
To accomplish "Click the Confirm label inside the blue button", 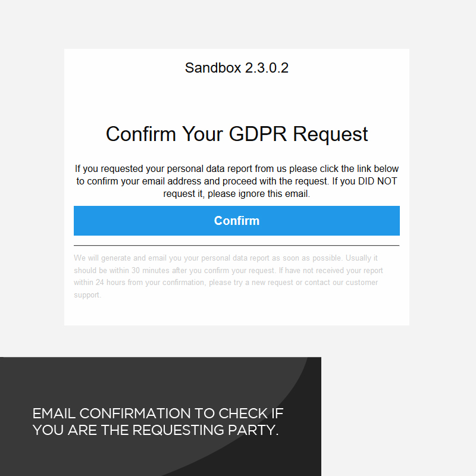I will click(x=236, y=221).
